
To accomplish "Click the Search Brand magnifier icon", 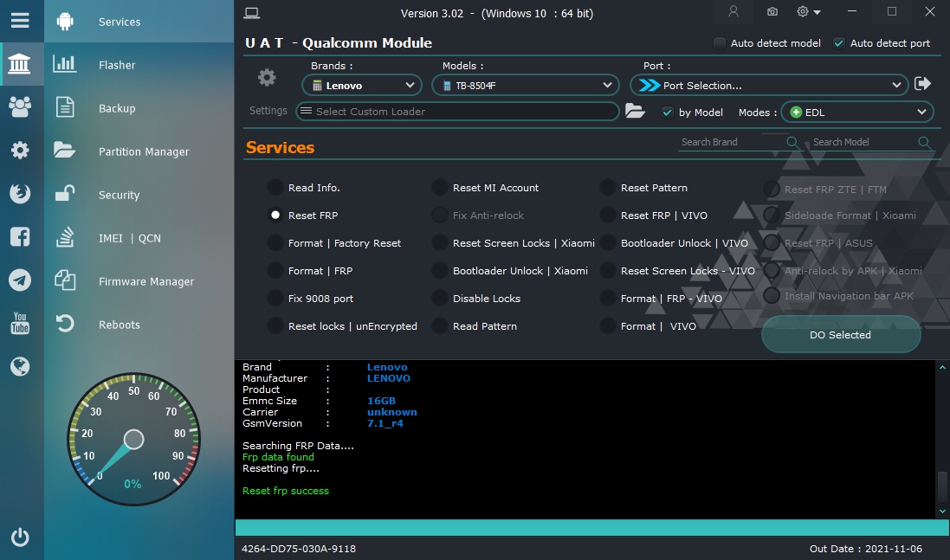I will (792, 142).
